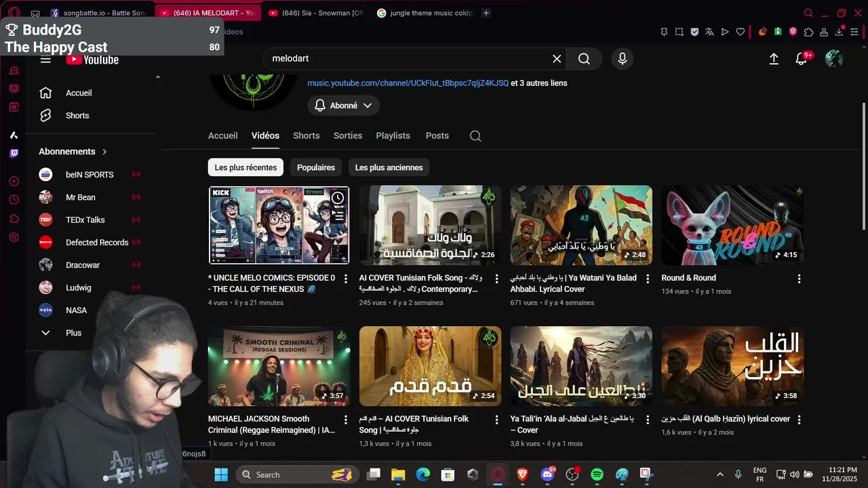
Task: Open the Round & Round video thumbnail
Action: click(x=732, y=225)
